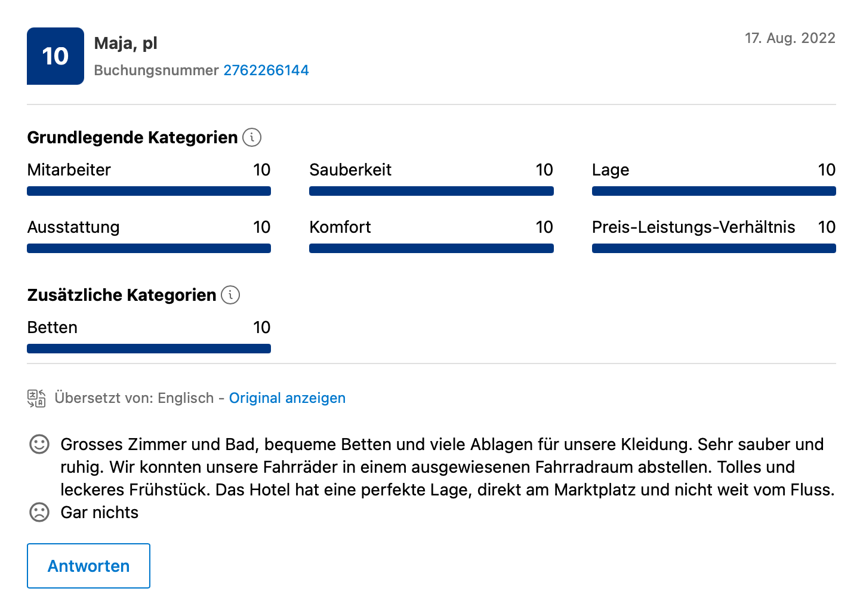Click the negative comment Gar nichts
The width and height of the screenshot is (863, 616).
point(100,512)
